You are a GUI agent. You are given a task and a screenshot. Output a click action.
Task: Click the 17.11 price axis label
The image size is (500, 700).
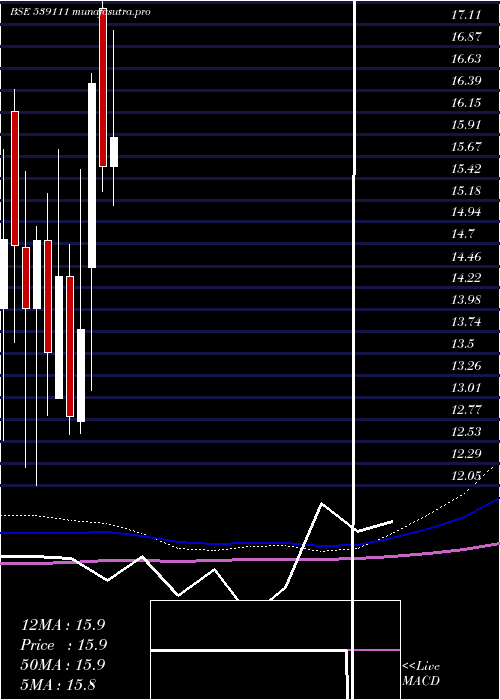[466, 15]
